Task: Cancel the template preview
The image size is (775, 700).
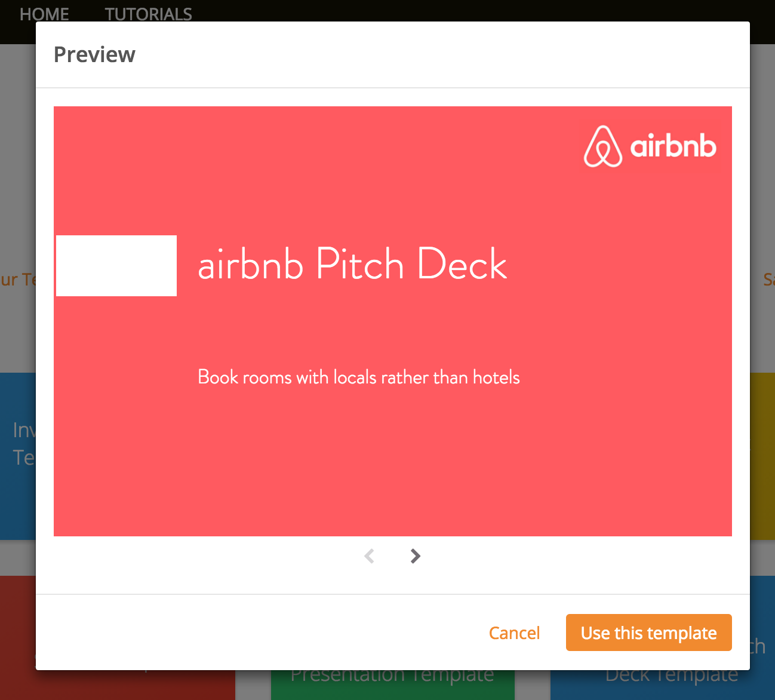Action: pyautogui.click(x=514, y=633)
